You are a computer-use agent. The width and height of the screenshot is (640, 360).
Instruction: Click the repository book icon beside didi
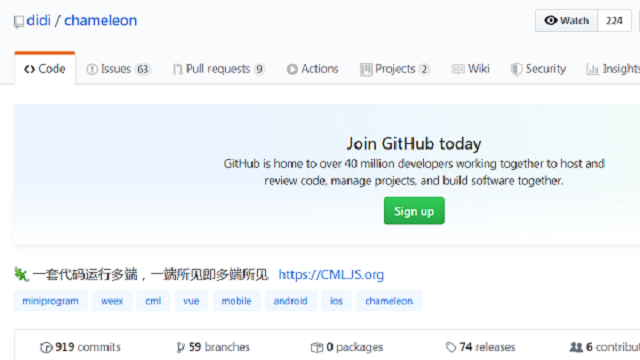[19, 22]
